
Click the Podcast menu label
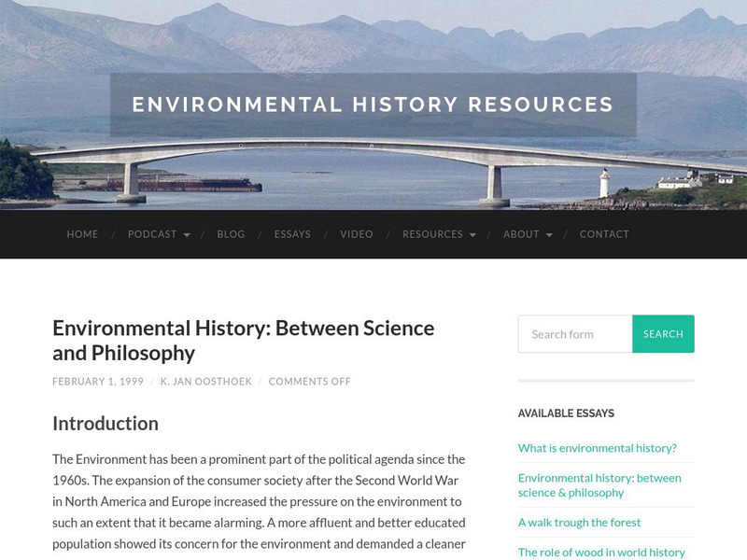click(x=152, y=234)
